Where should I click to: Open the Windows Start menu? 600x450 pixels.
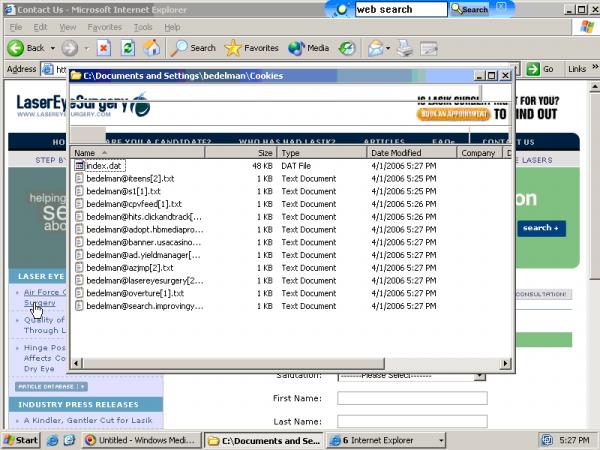[21, 440]
